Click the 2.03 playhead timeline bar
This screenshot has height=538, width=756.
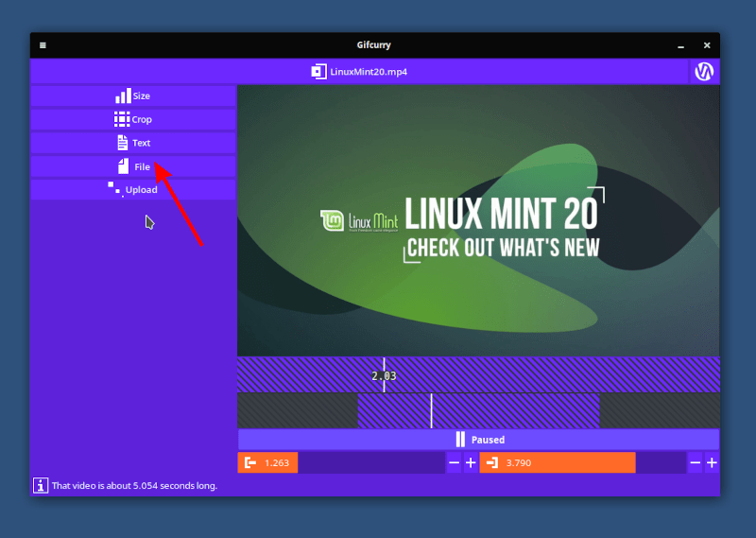click(x=478, y=375)
